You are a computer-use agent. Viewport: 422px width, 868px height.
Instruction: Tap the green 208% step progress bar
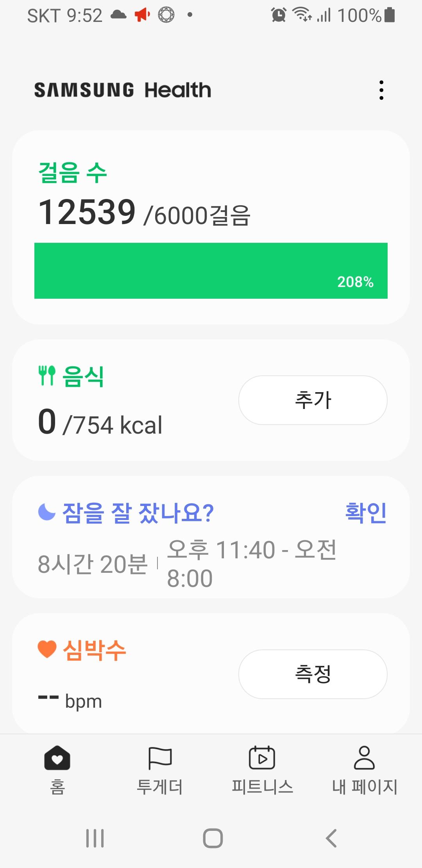(x=211, y=271)
